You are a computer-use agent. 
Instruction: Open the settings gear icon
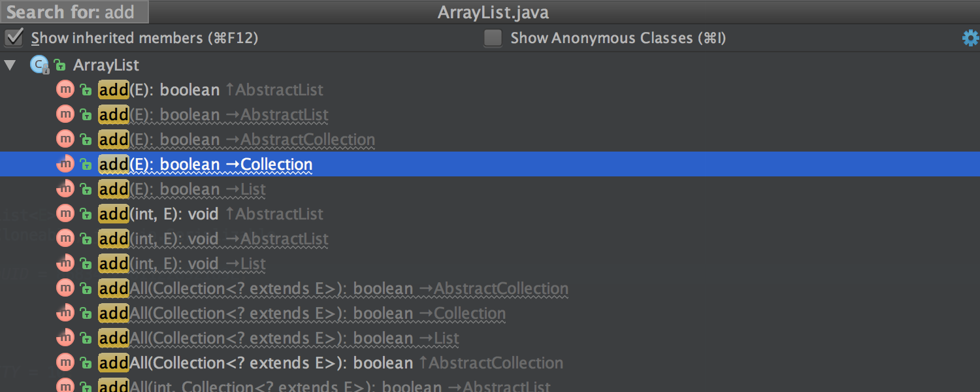point(971,39)
